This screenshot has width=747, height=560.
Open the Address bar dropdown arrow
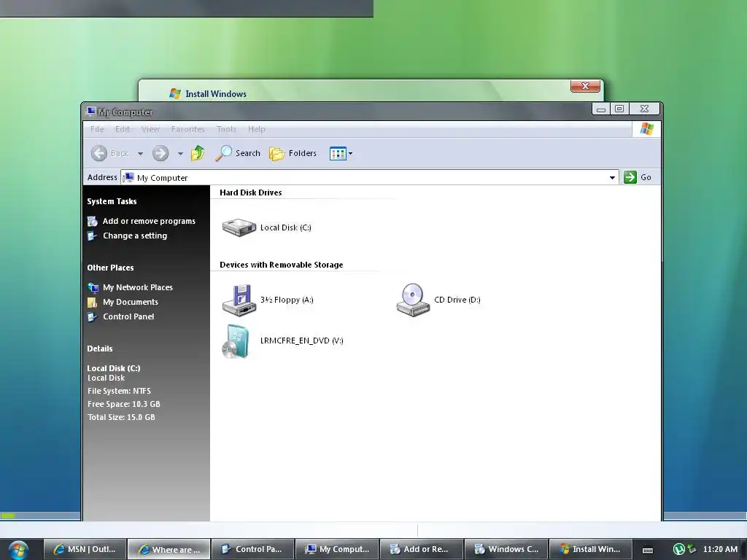click(x=612, y=178)
